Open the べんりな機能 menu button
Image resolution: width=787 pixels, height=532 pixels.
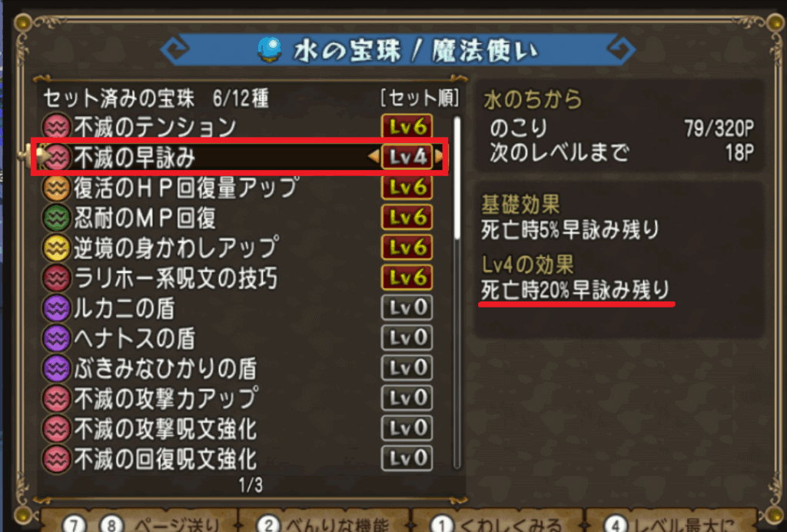(324, 522)
